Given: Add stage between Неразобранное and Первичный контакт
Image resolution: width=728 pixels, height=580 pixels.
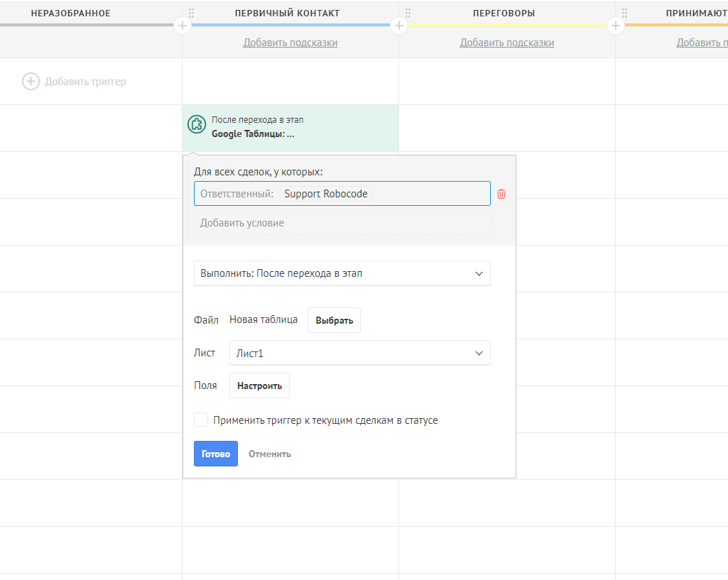Looking at the screenshot, I should [183, 26].
